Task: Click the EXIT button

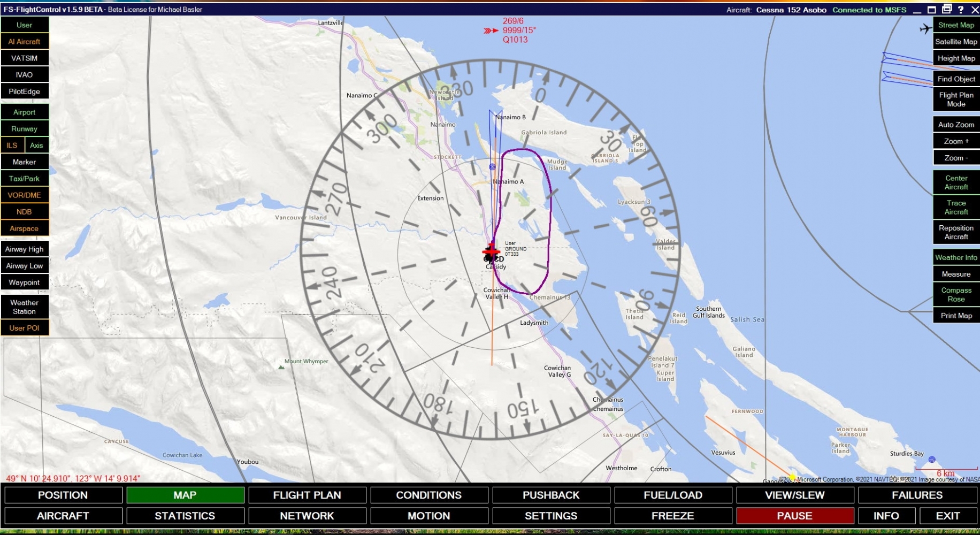Action: point(948,516)
